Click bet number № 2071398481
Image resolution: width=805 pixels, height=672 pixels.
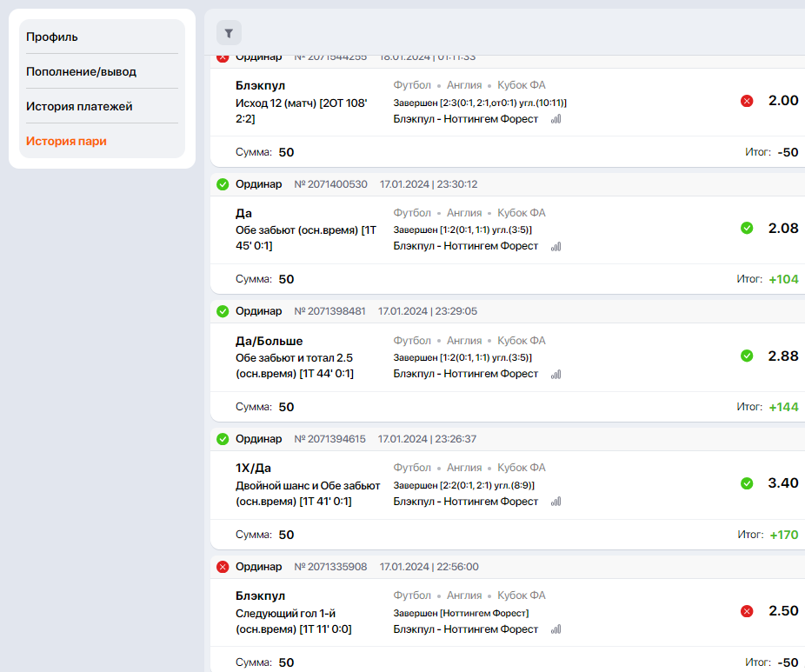329,311
